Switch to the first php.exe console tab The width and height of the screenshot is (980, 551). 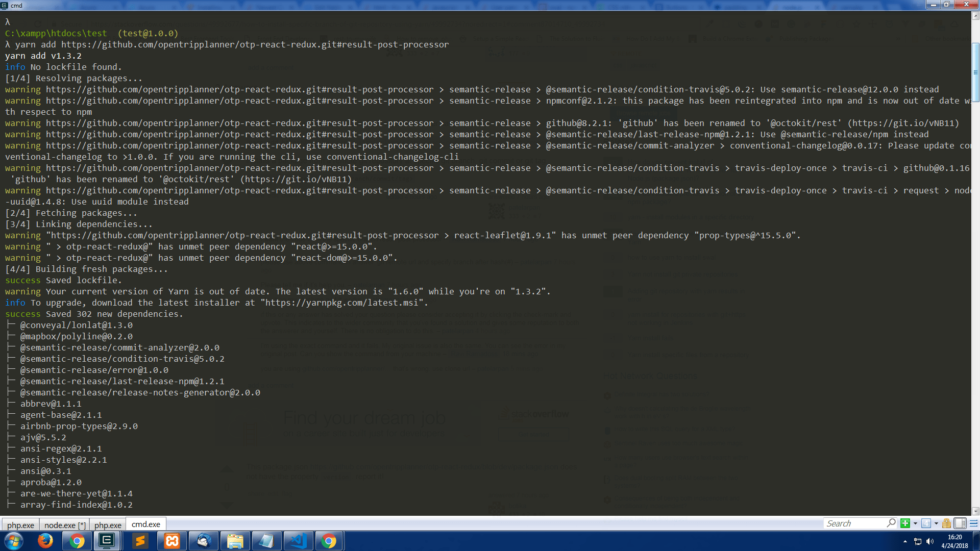pos(20,524)
